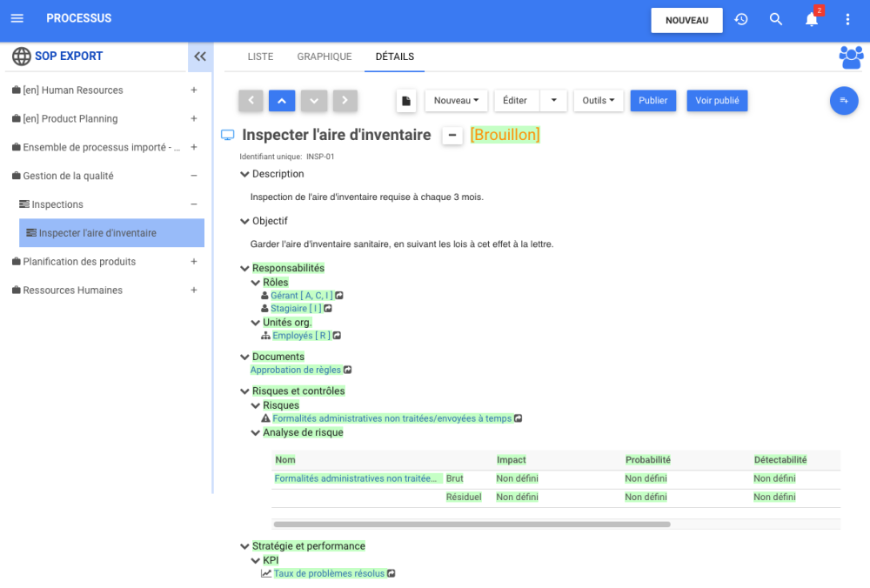Image resolution: width=870 pixels, height=588 pixels.
Task: Open Taux de problèmes résolus link
Action: point(329,573)
